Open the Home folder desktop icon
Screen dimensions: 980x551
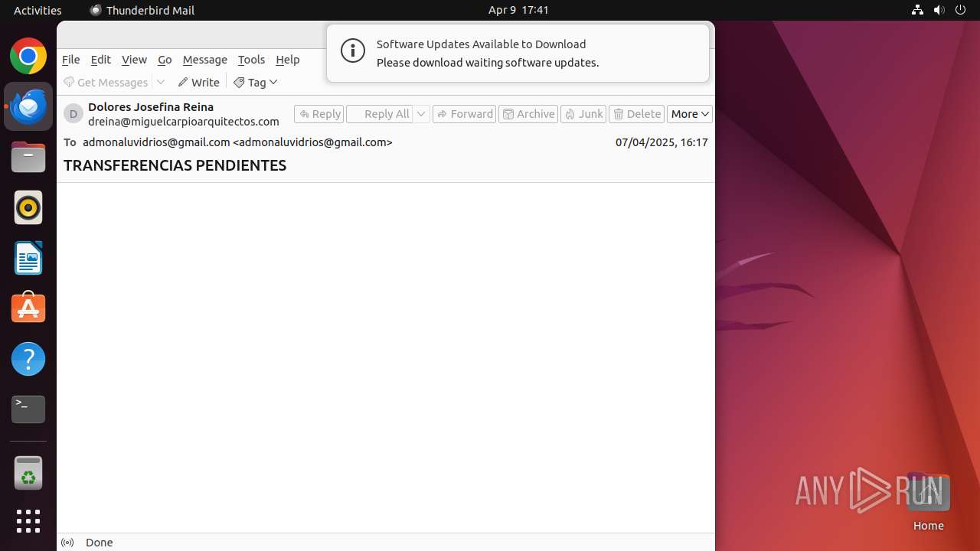928,503
